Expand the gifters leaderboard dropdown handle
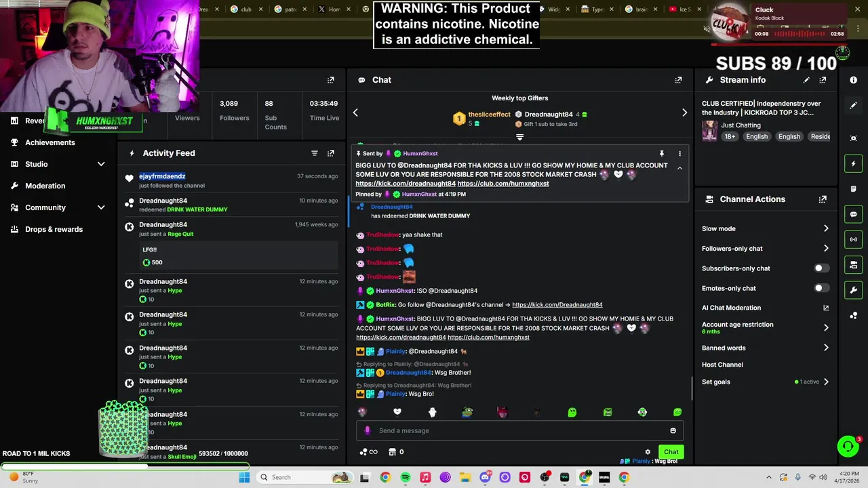 point(519,137)
